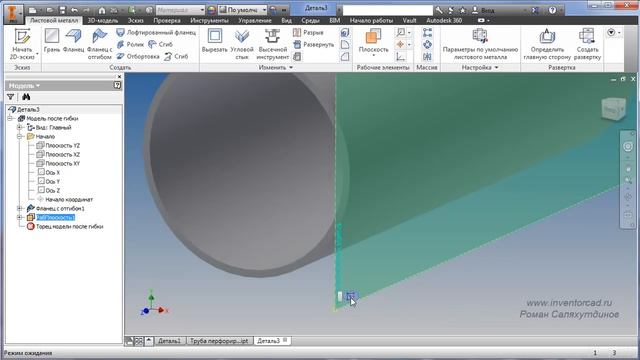The height and width of the screenshot is (360, 640).
Task: Select Плоскость XZ in the browser tree
Action: [58, 154]
